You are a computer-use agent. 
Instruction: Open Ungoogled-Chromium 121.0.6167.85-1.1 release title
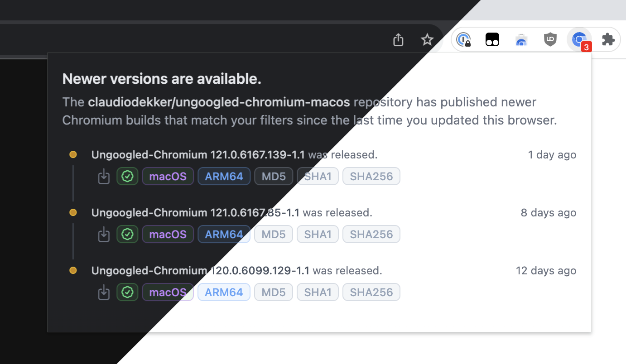tap(196, 213)
